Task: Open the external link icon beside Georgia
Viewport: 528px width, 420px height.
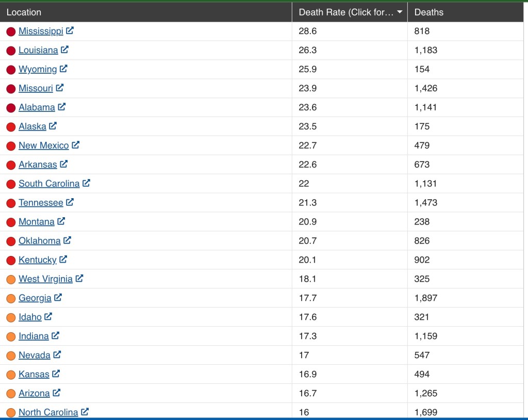Action: 58,298
